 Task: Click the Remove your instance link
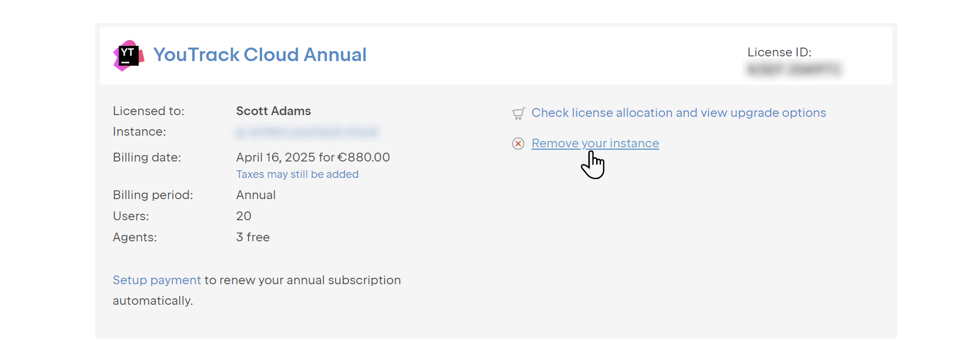point(595,143)
